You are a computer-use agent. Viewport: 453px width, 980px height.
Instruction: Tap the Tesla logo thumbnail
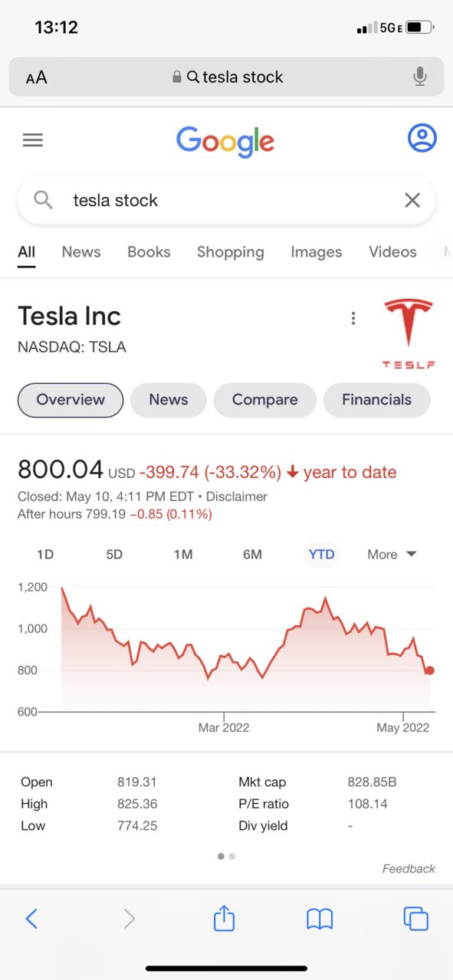click(x=409, y=333)
